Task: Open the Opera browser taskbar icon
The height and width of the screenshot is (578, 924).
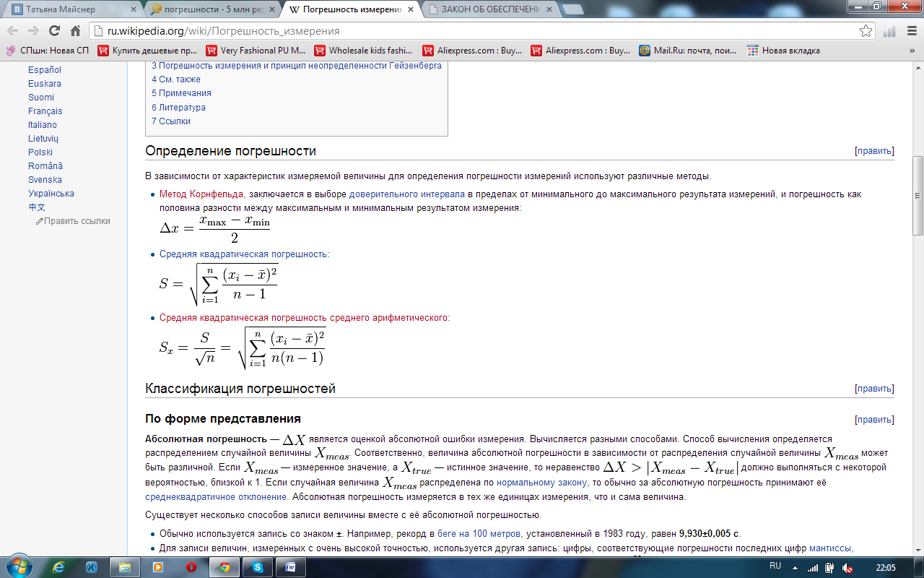Action: [191, 568]
